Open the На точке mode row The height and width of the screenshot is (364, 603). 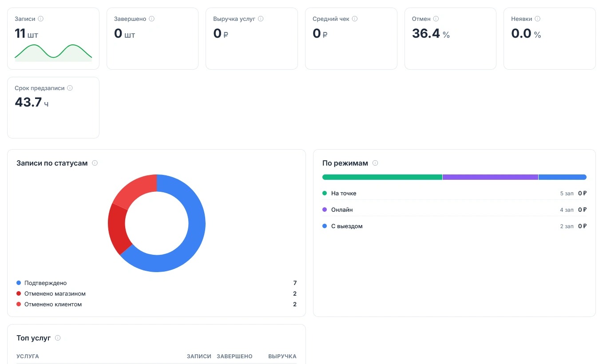pos(454,193)
